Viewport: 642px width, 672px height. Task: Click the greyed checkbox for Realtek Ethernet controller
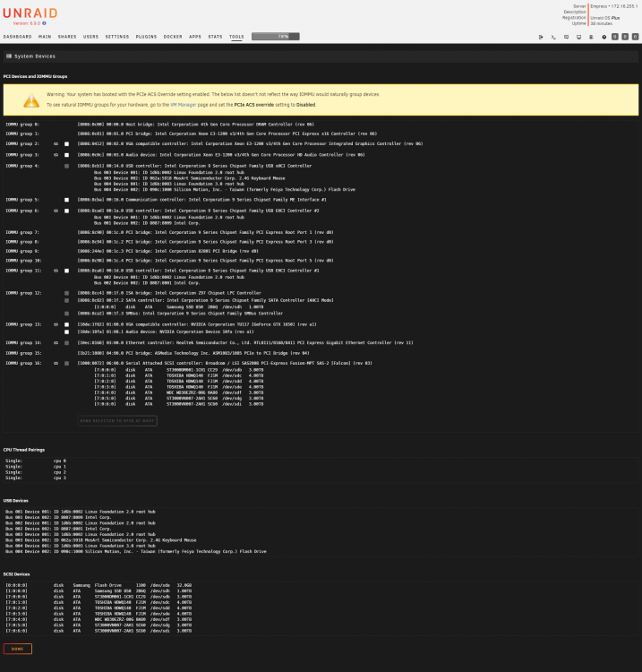tap(66, 343)
